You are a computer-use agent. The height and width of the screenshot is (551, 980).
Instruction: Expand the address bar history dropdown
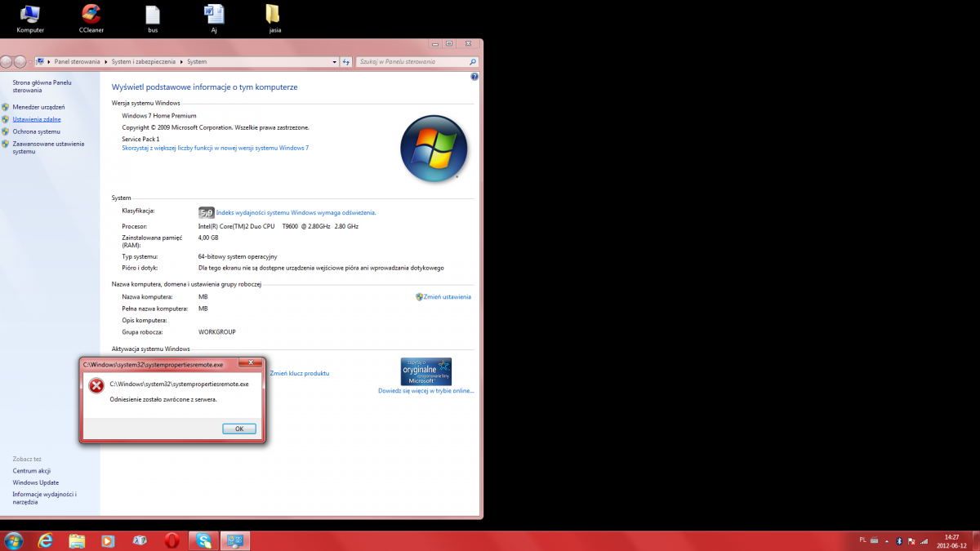(334, 61)
